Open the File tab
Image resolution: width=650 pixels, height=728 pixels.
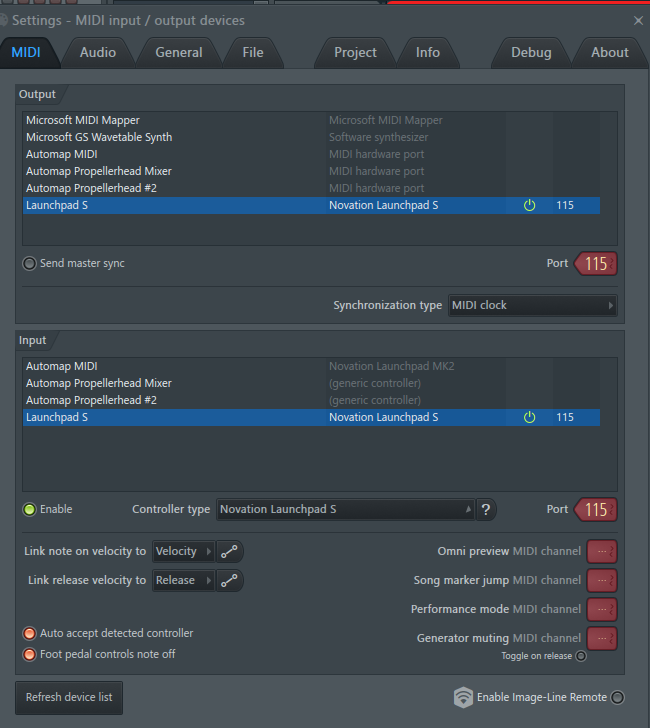(253, 52)
